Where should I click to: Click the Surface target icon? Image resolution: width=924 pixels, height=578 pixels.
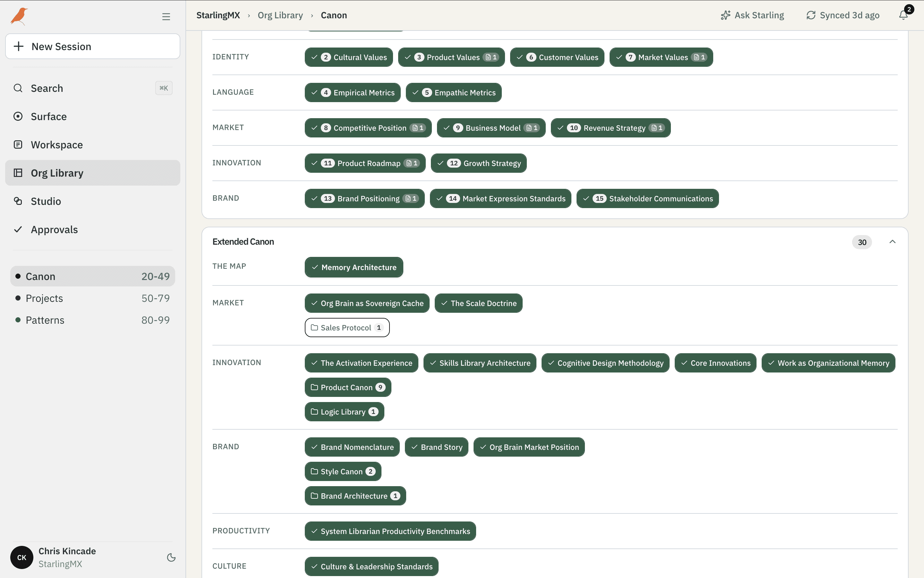(18, 117)
